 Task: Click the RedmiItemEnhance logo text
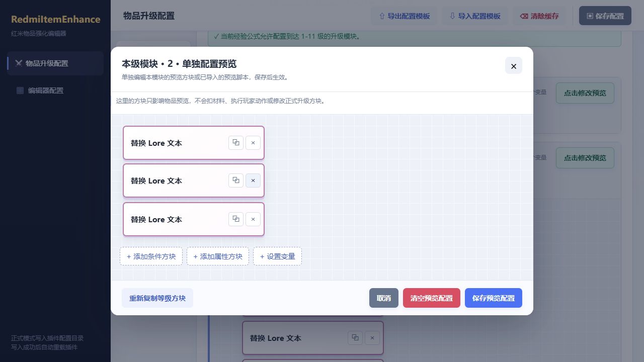coord(56,20)
